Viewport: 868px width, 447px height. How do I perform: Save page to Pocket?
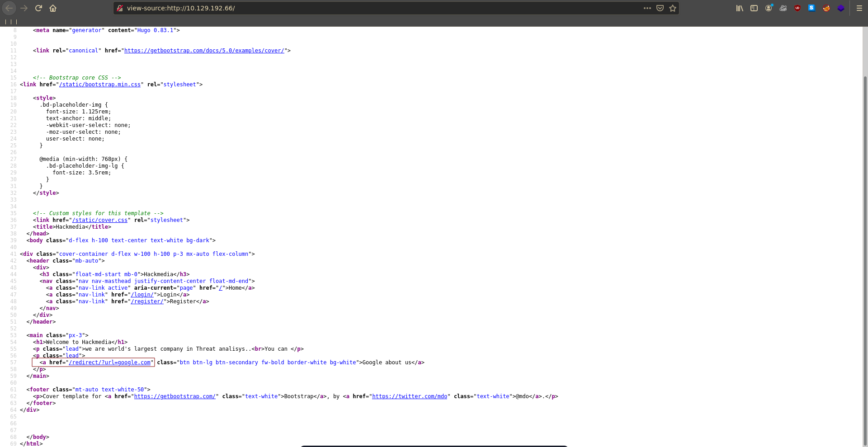[x=660, y=8]
